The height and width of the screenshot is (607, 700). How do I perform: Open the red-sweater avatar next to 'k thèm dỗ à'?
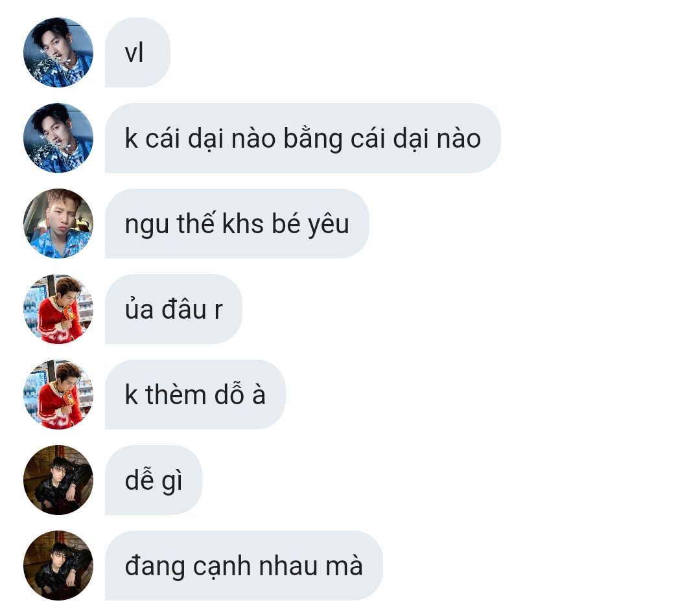(x=58, y=395)
